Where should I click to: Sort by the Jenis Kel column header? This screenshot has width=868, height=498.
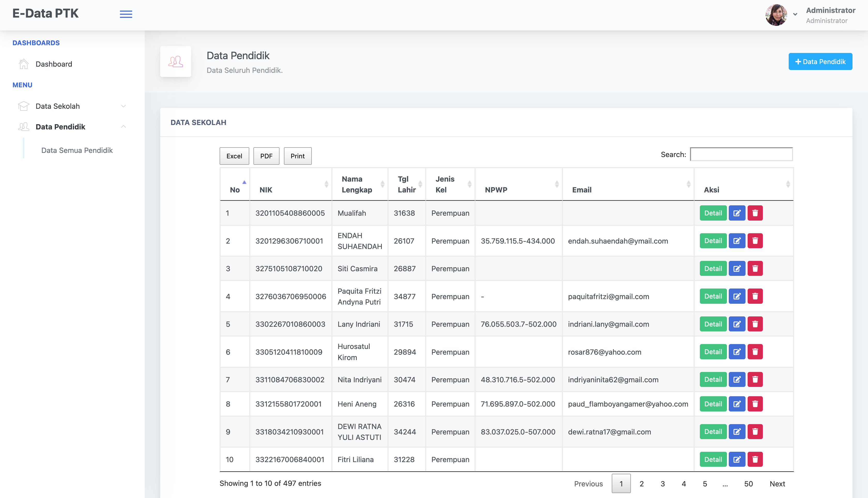pyautogui.click(x=450, y=184)
